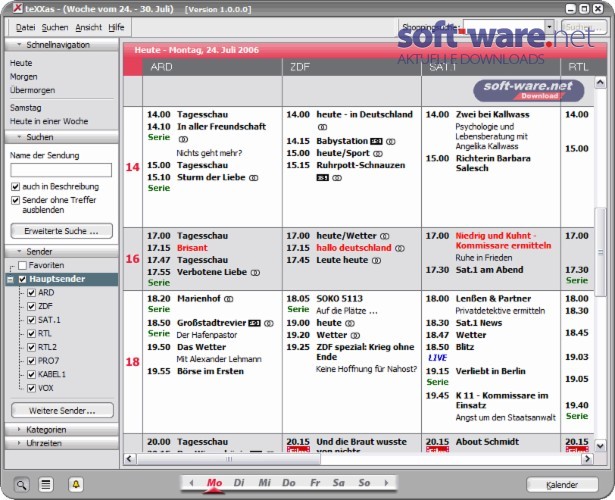Uncheck the SAT.1 channel checkbox
This screenshot has width=615, height=500.
32,320
